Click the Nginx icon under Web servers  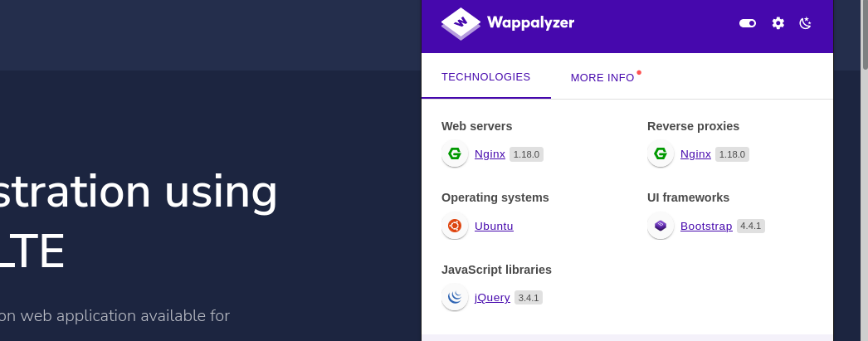(455, 153)
